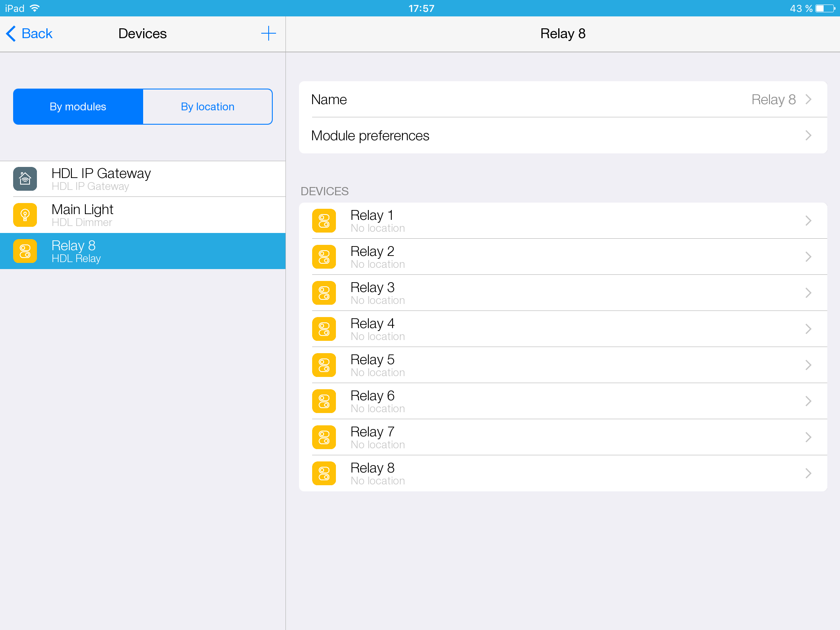840x630 pixels.
Task: Open the Name field for Relay 8
Action: 563,99
